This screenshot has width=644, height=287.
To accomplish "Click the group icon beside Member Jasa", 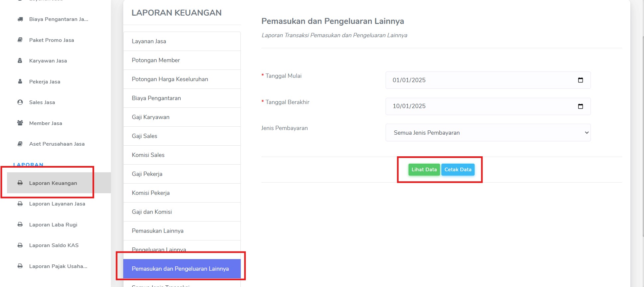I will [20, 123].
